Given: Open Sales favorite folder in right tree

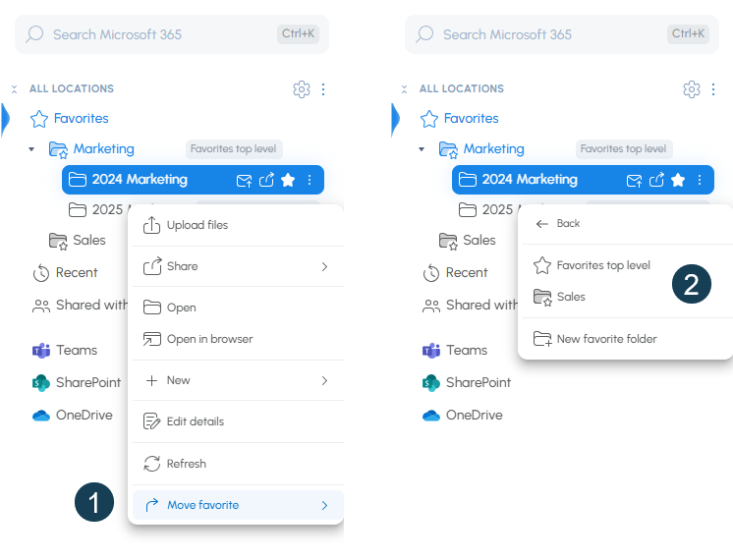Looking at the screenshot, I should 467,241.
